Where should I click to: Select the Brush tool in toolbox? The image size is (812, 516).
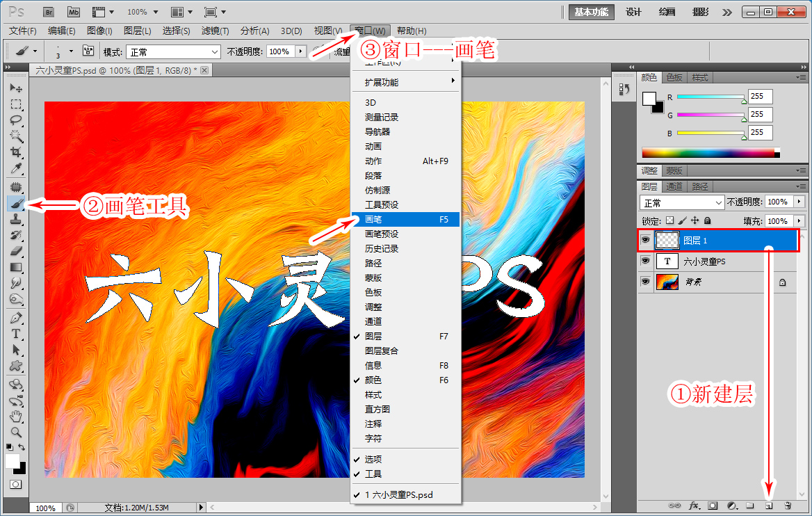[16, 203]
